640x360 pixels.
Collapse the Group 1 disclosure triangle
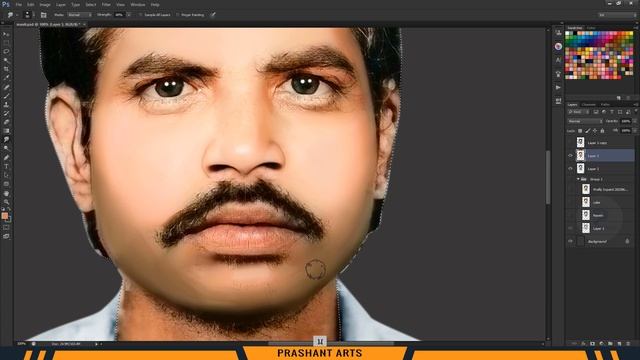[578, 179]
